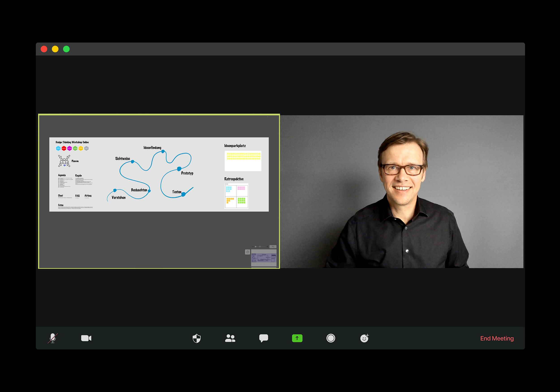
Task: Select the 'Sichtweise' path label
Action: tap(123, 159)
